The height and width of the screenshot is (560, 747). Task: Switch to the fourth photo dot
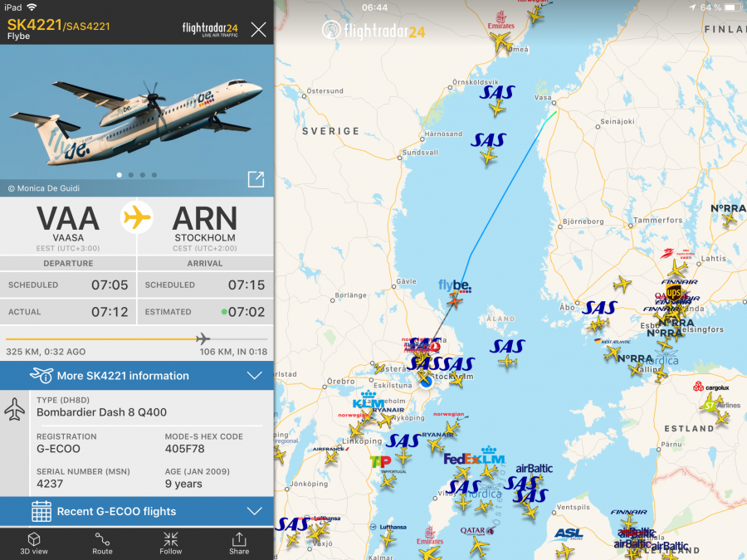[154, 175]
